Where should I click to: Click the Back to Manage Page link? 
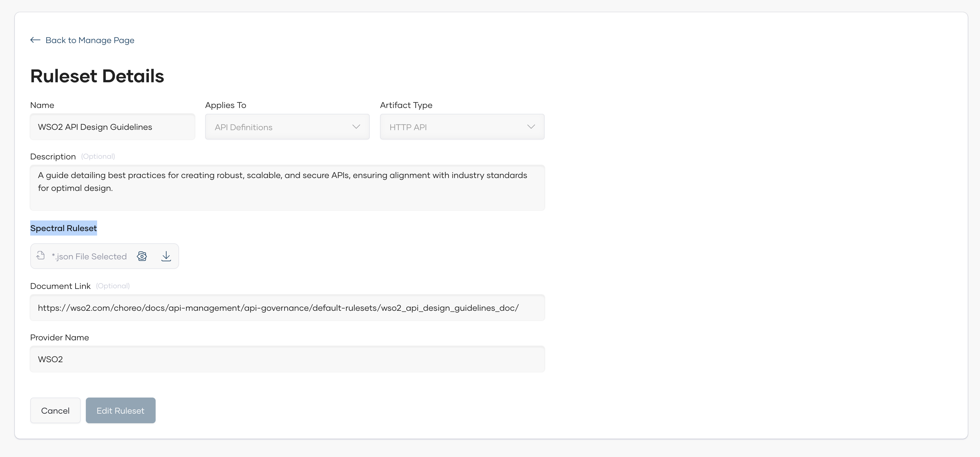[90, 40]
